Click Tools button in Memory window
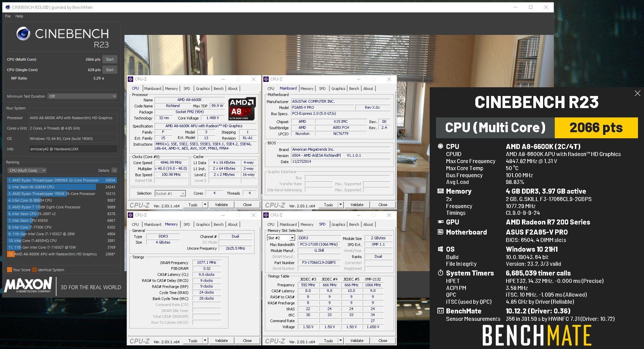The width and height of the screenshot is (644, 349). pyautogui.click(x=193, y=341)
